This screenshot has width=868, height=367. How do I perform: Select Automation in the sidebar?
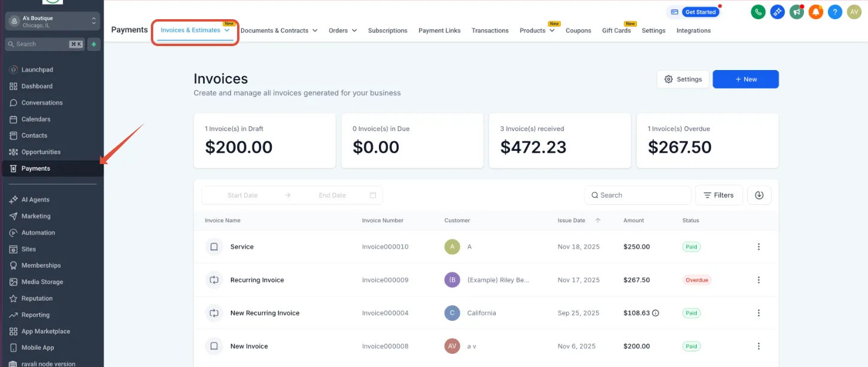pyautogui.click(x=38, y=233)
